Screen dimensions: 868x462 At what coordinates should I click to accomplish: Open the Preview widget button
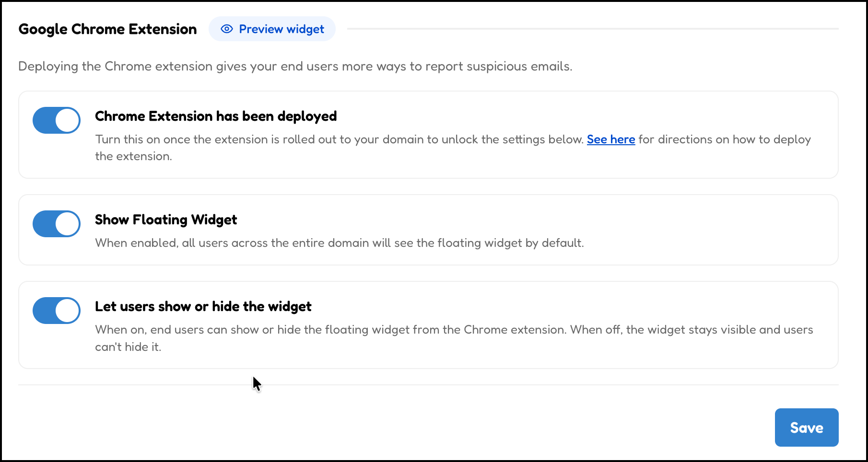(x=272, y=29)
